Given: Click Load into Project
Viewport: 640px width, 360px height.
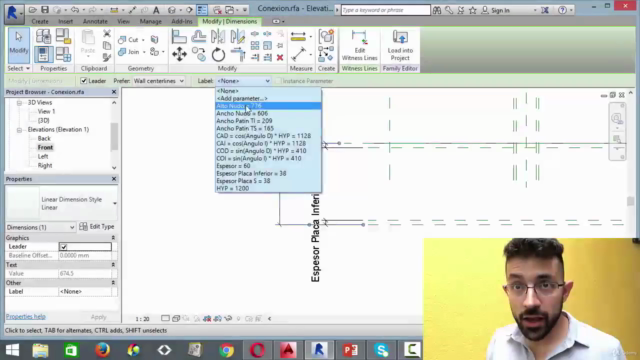Looking at the screenshot, I should [x=400, y=46].
